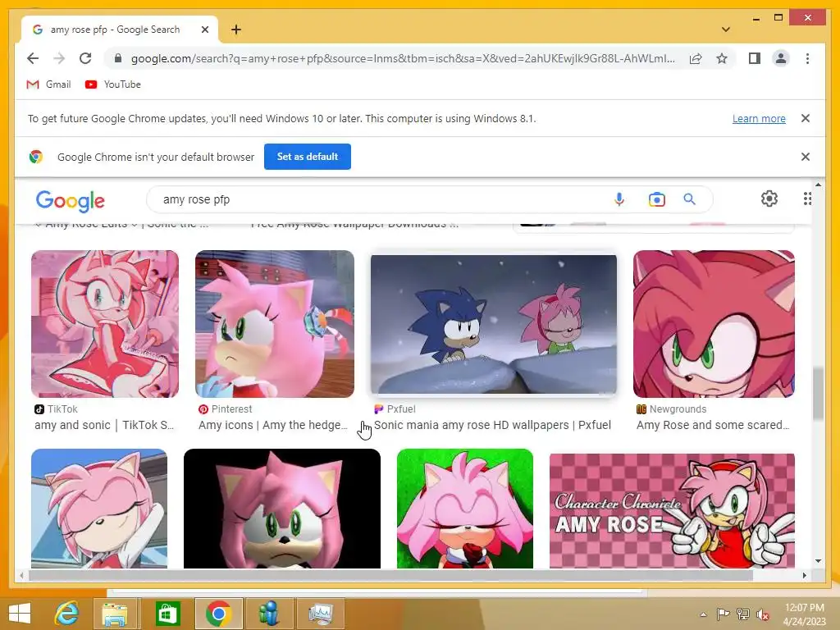
Task: Open the Chrome three-dot menu
Action: point(807,58)
